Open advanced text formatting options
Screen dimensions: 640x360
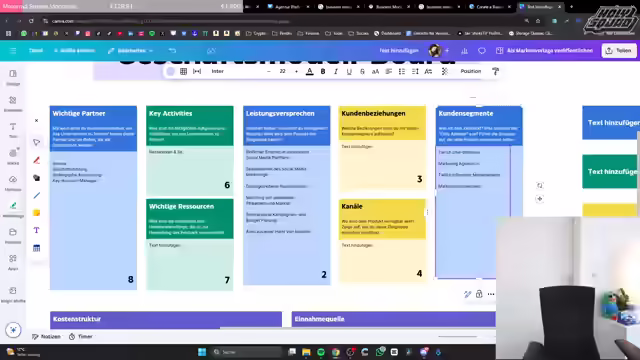pyautogui.click(x=428, y=71)
